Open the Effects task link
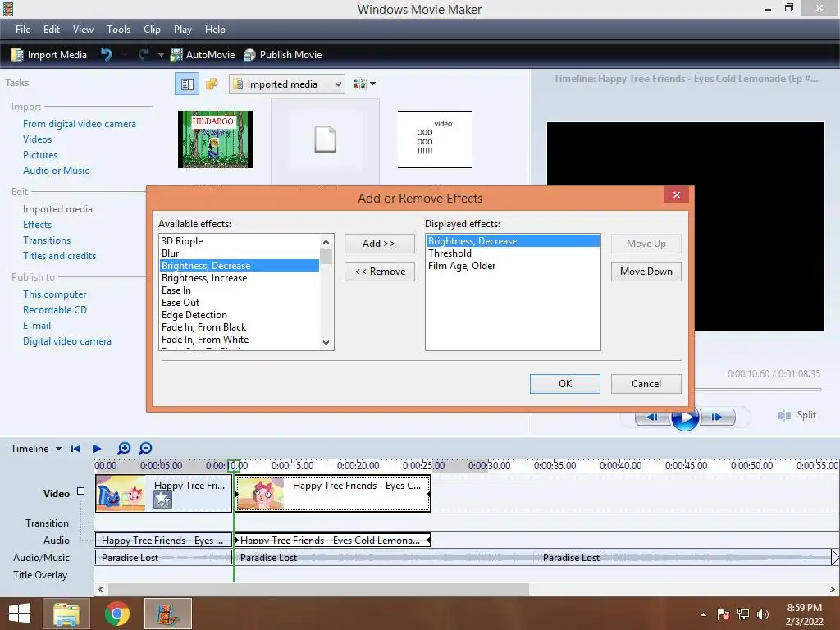The image size is (840, 630). coord(38,225)
